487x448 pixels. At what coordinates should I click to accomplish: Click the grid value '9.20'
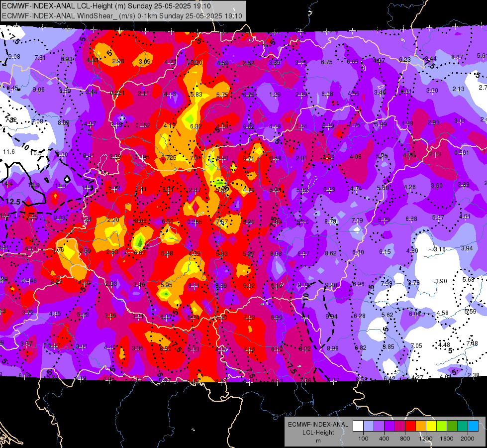coord(331,285)
